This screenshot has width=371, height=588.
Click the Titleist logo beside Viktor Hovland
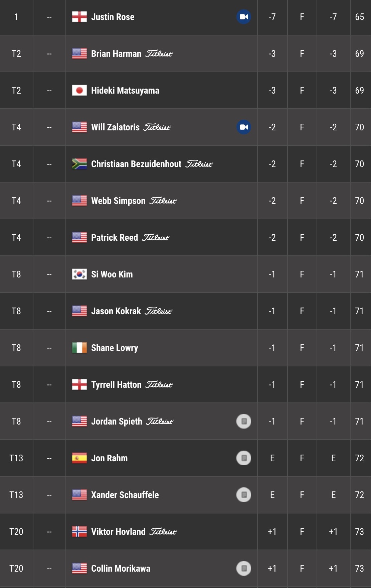point(163,532)
